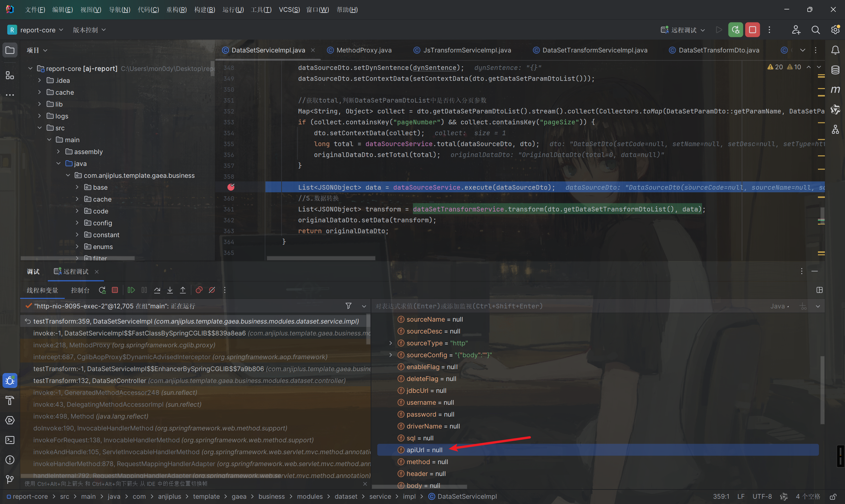Open Search Everywhere magnifier icon
845x504 pixels.
point(815,30)
